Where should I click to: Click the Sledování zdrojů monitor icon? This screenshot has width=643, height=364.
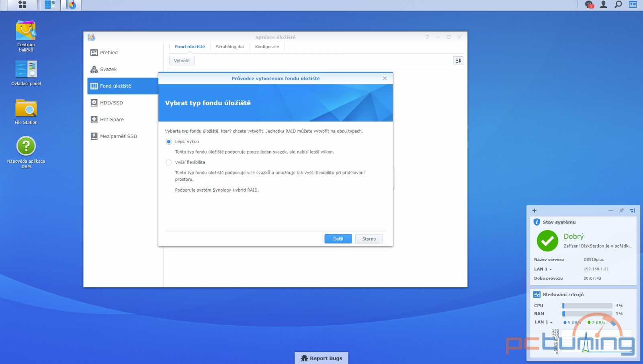coord(537,294)
